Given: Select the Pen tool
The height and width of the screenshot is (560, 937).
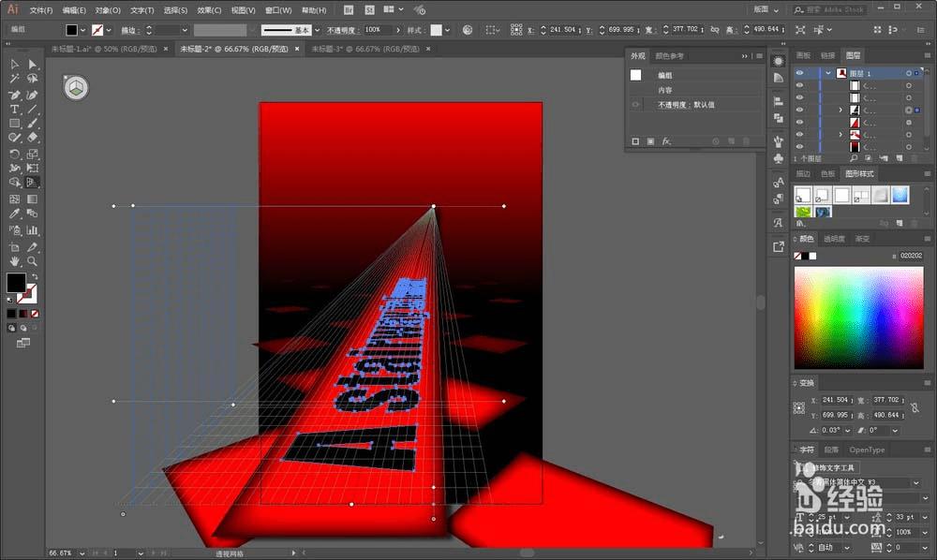Looking at the screenshot, I should pos(14,95).
